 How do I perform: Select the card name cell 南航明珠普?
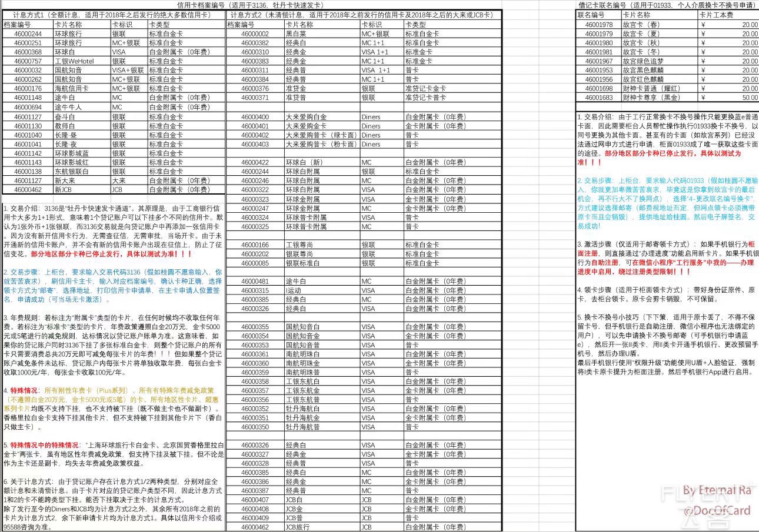[x=322, y=372]
